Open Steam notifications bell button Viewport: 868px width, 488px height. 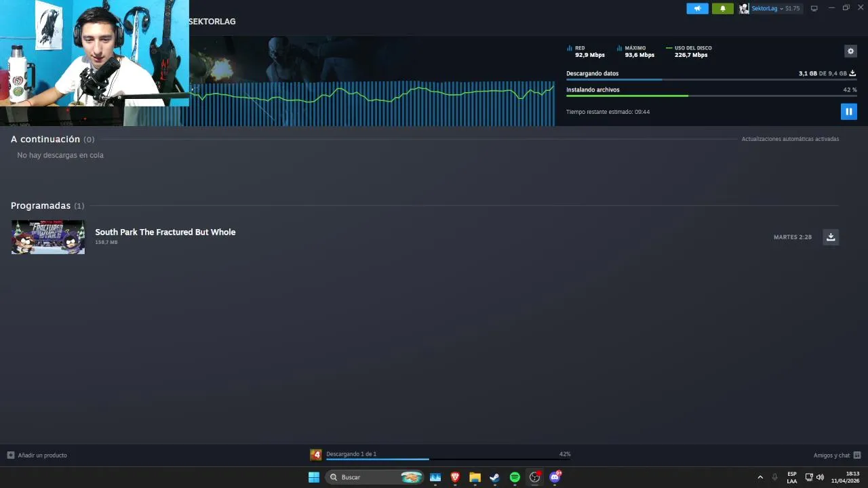[x=722, y=8]
